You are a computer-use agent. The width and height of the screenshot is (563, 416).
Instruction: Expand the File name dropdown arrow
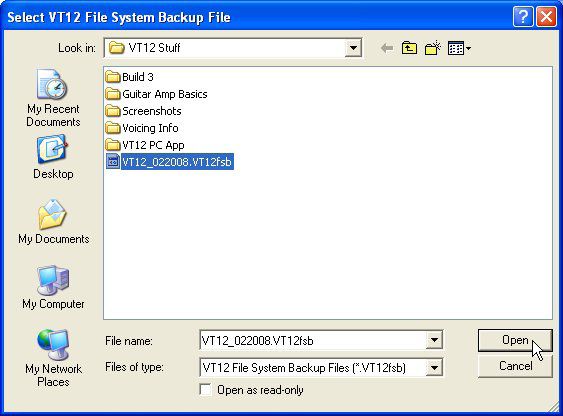coord(434,340)
